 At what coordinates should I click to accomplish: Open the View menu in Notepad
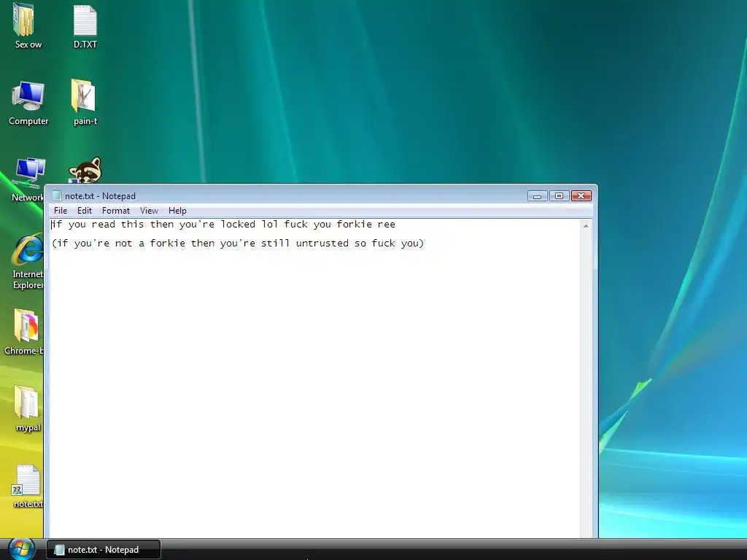click(x=149, y=211)
